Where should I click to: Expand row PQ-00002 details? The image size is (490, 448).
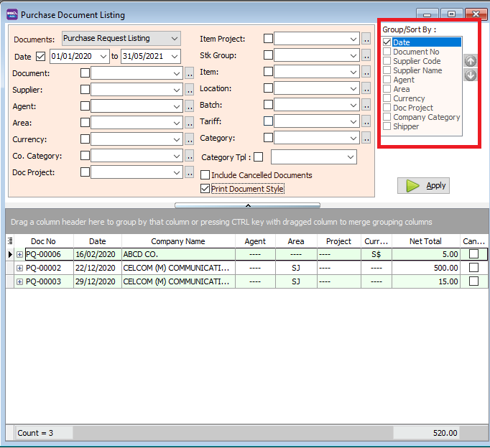19,268
